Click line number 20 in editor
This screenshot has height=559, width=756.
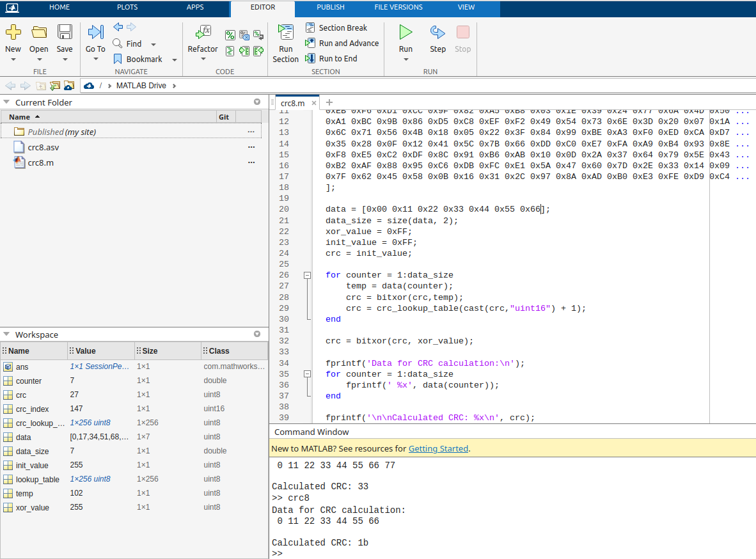(284, 209)
